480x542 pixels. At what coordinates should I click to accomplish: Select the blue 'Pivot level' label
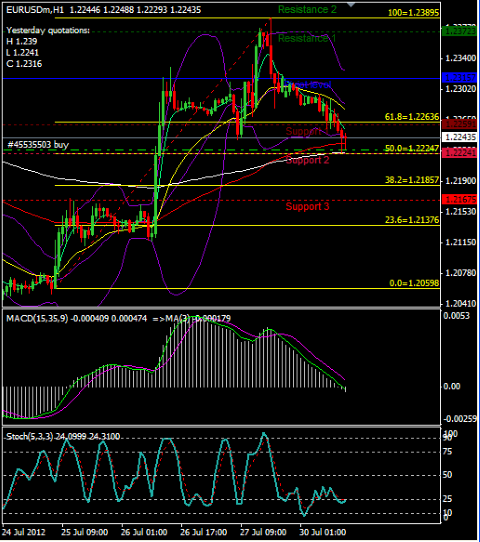tap(308, 85)
